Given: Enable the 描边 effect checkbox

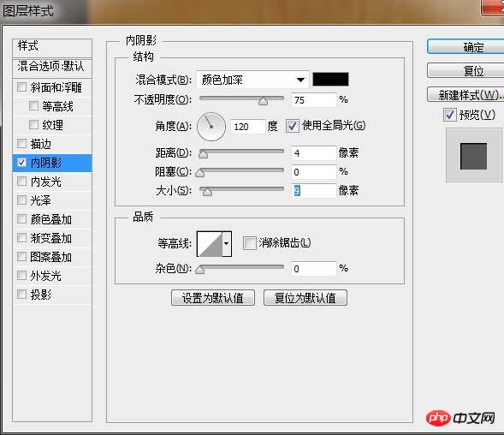Looking at the screenshot, I should [x=21, y=143].
